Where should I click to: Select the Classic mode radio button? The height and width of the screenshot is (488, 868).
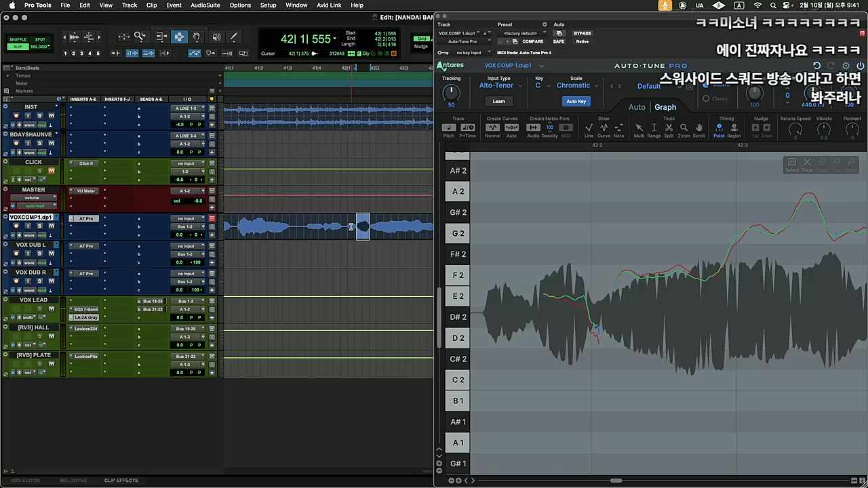point(706,99)
